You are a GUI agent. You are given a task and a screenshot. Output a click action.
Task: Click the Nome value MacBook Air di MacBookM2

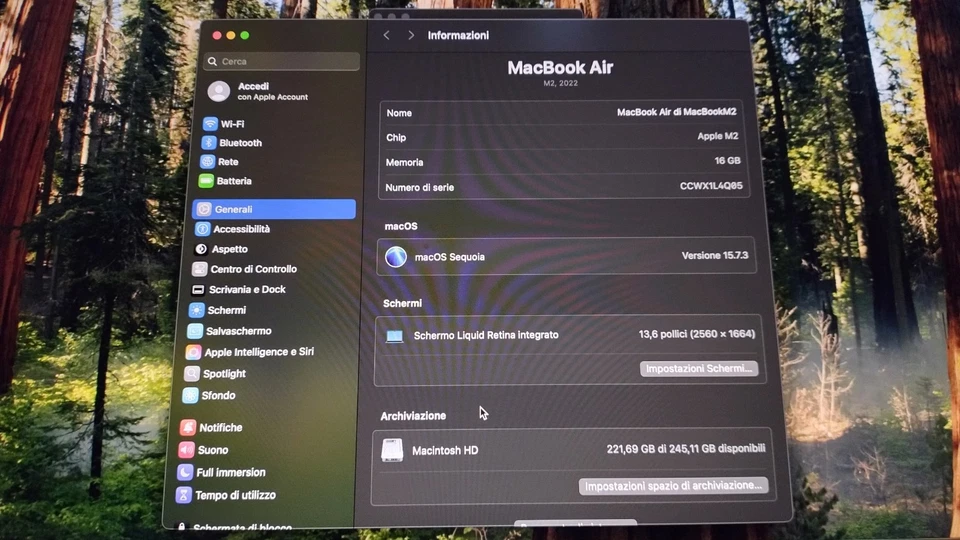pos(677,112)
